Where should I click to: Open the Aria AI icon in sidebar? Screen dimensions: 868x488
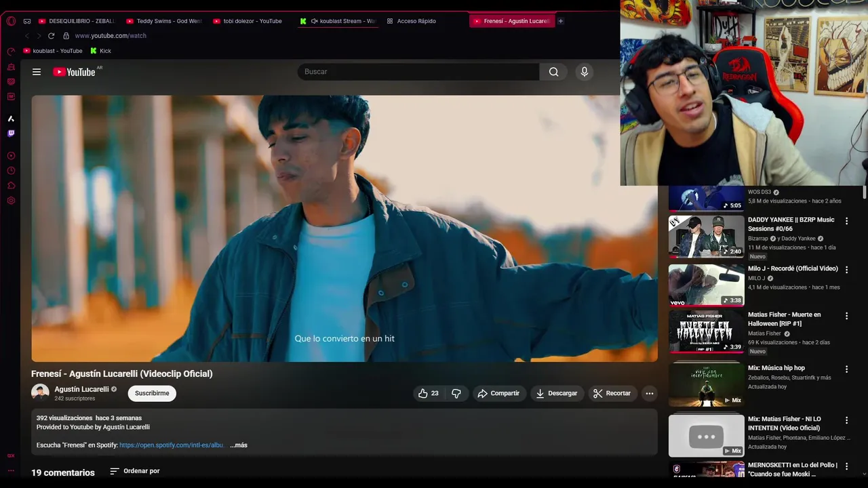point(11,119)
